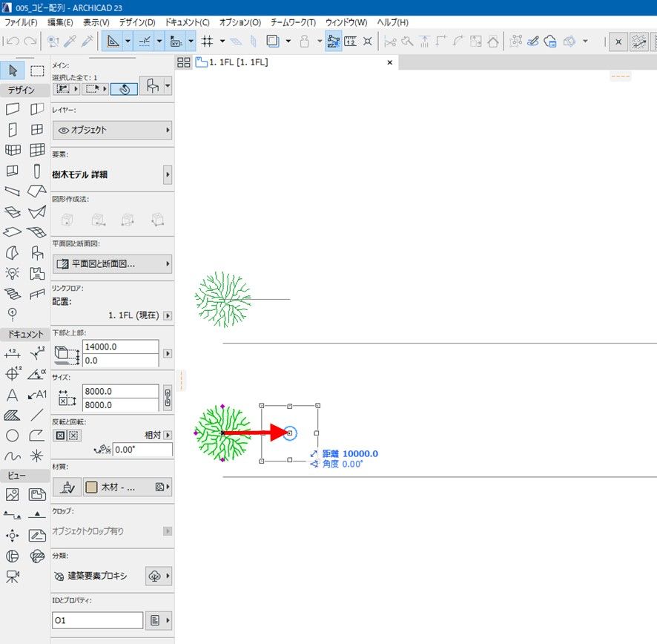Select the Column tool in the toolbox
Screen dimensions: 657x644
37,171
